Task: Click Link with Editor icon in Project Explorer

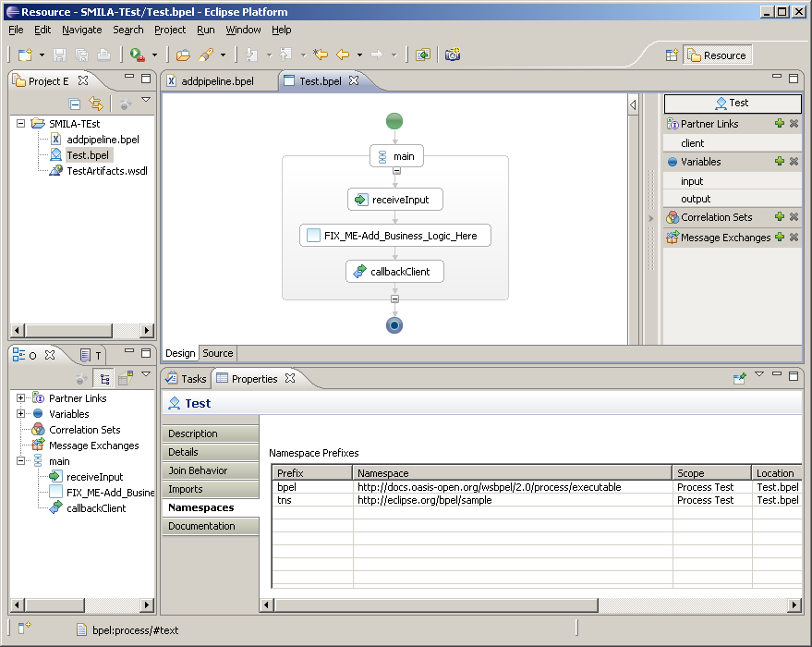Action: click(x=94, y=104)
